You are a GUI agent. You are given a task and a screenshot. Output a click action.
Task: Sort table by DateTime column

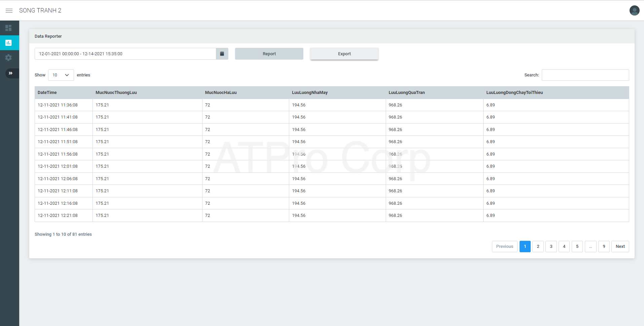click(47, 93)
